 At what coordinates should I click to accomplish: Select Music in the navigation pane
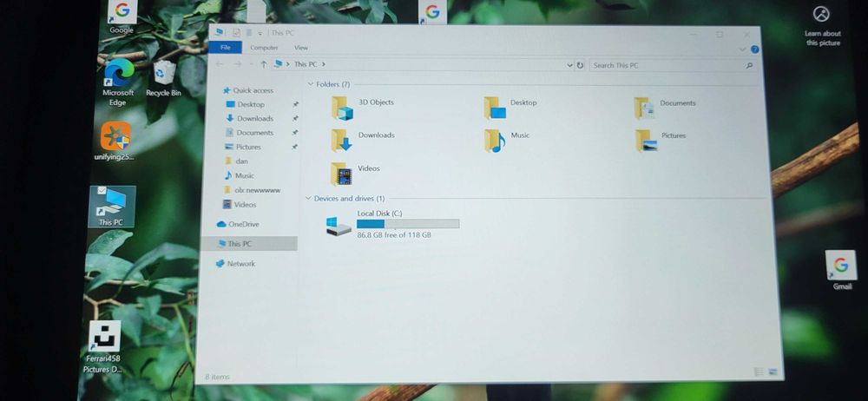click(x=239, y=175)
